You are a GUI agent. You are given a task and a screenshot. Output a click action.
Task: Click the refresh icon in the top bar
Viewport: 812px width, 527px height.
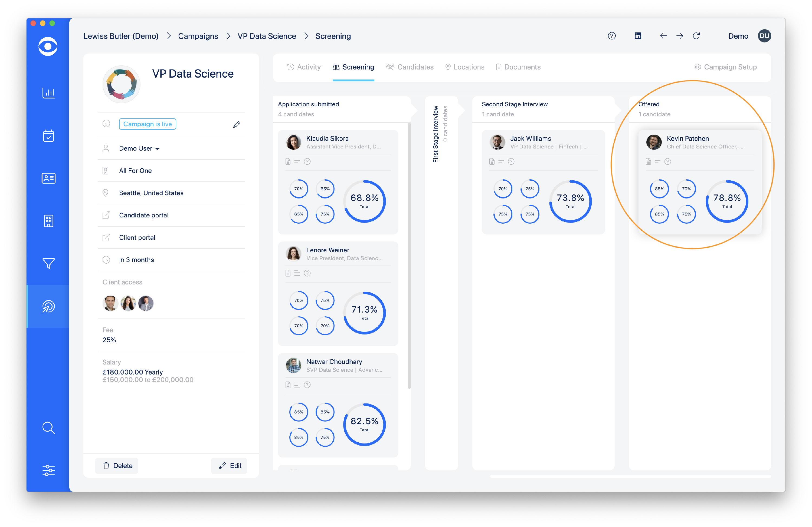pos(696,36)
